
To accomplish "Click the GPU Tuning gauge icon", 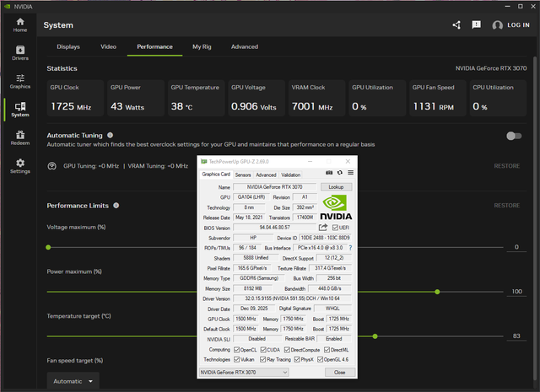I will [51, 166].
